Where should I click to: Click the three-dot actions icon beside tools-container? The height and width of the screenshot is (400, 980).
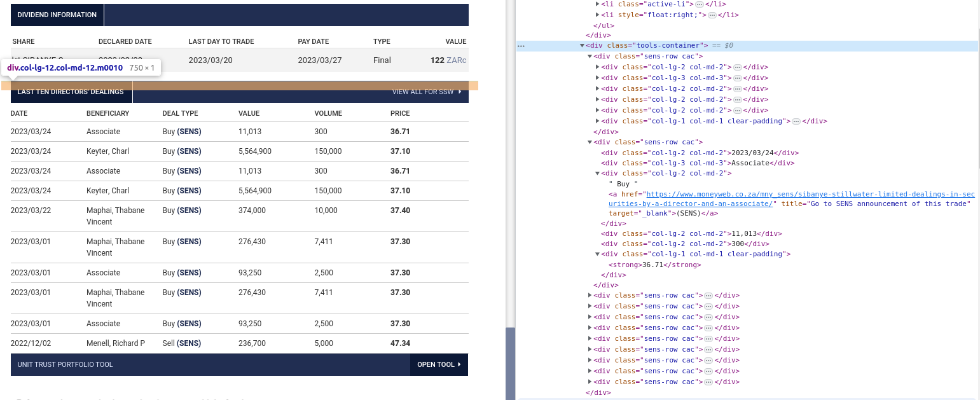pos(521,46)
